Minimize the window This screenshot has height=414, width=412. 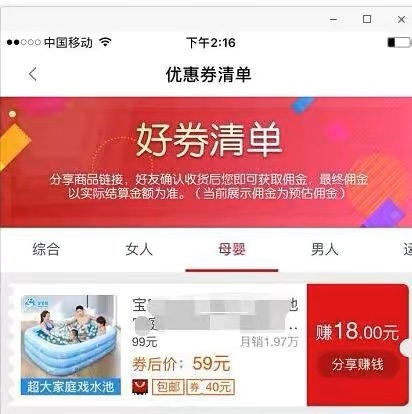click(x=333, y=19)
